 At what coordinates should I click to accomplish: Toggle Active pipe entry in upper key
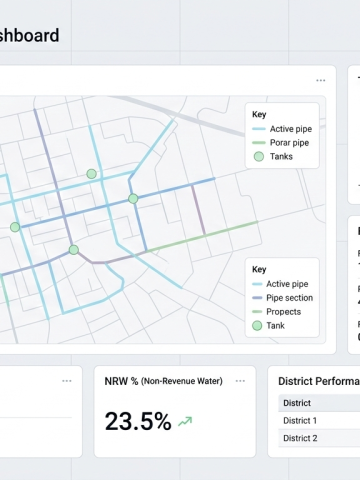click(x=282, y=129)
